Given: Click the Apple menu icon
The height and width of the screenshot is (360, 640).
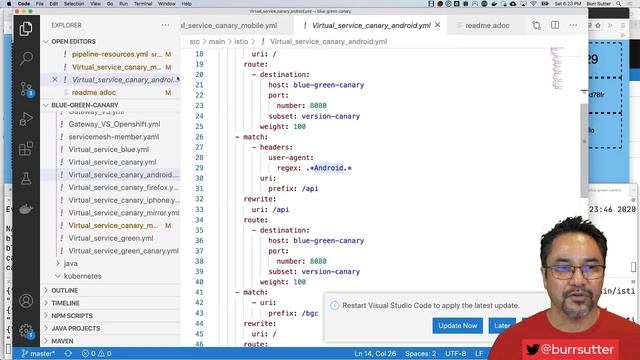Looking at the screenshot, I should (x=9, y=4).
